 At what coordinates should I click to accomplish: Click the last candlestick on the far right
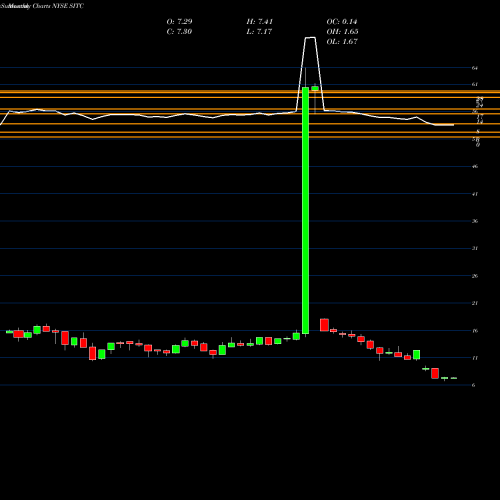tap(454, 378)
